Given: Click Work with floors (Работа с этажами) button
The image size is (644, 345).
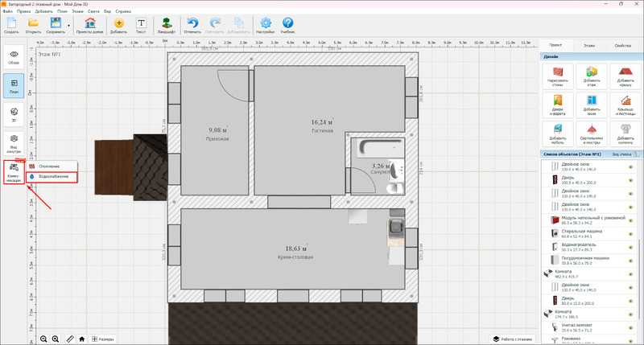Looking at the screenshot, I should [513, 339].
